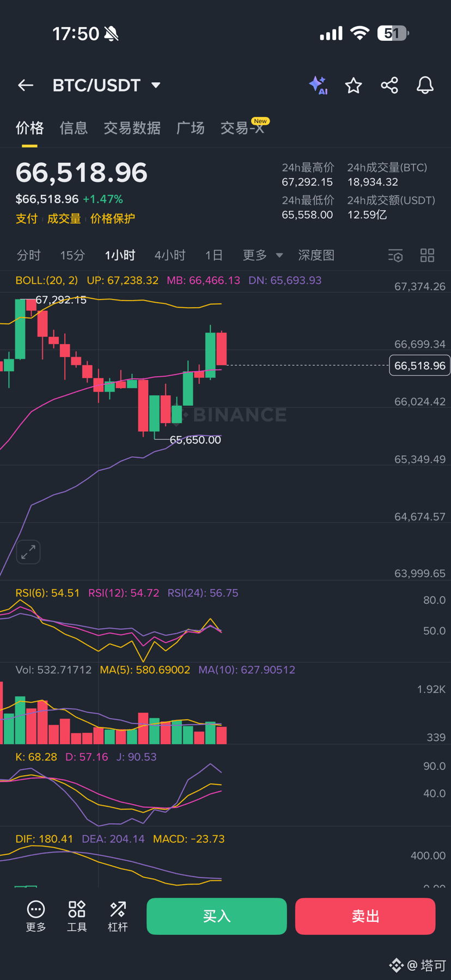The height and width of the screenshot is (980, 451).
Task: Tap the MA(5): 580.69002 volume label
Action: pyautogui.click(x=145, y=670)
